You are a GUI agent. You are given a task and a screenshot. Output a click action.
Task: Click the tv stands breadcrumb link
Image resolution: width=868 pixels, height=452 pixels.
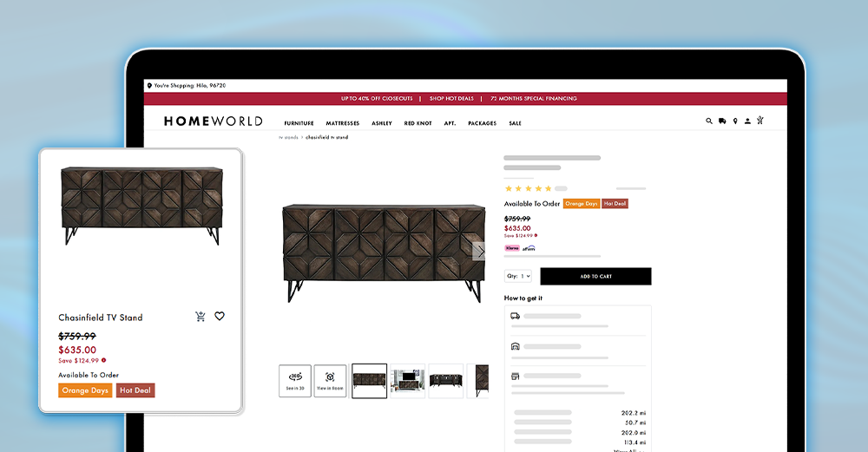point(288,137)
